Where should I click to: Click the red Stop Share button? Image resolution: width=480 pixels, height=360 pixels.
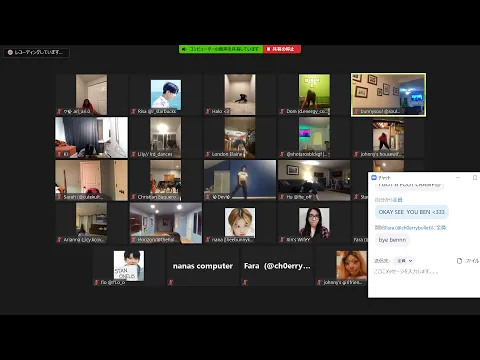pyautogui.click(x=282, y=49)
